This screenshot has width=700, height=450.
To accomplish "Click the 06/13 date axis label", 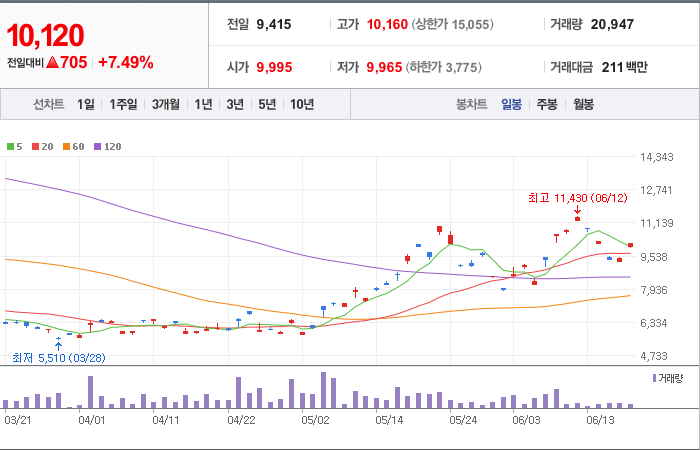I will point(600,420).
